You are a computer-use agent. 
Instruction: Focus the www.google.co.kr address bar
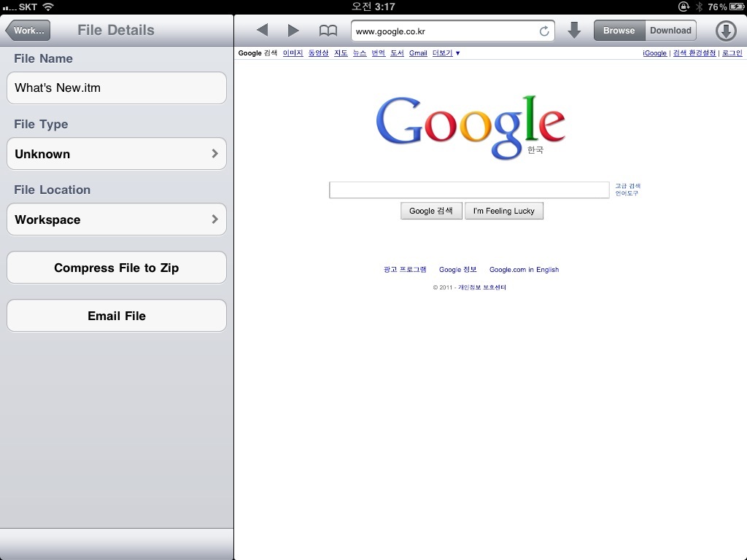click(452, 31)
